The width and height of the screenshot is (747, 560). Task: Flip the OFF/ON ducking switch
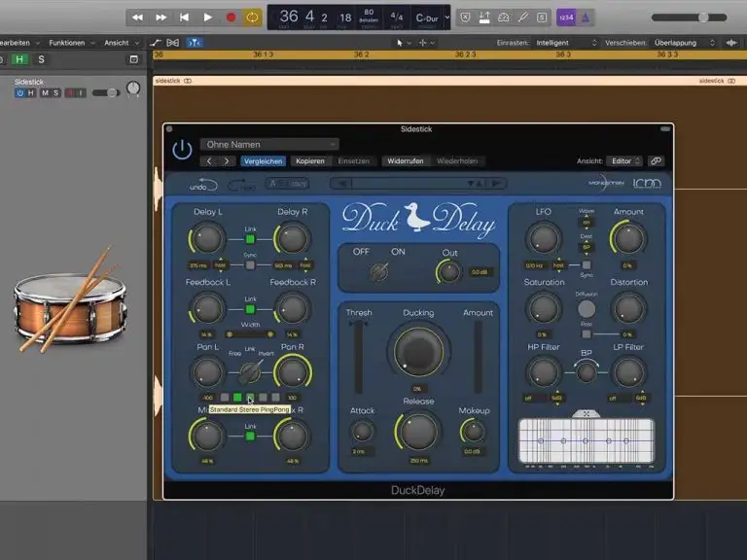[x=379, y=272]
